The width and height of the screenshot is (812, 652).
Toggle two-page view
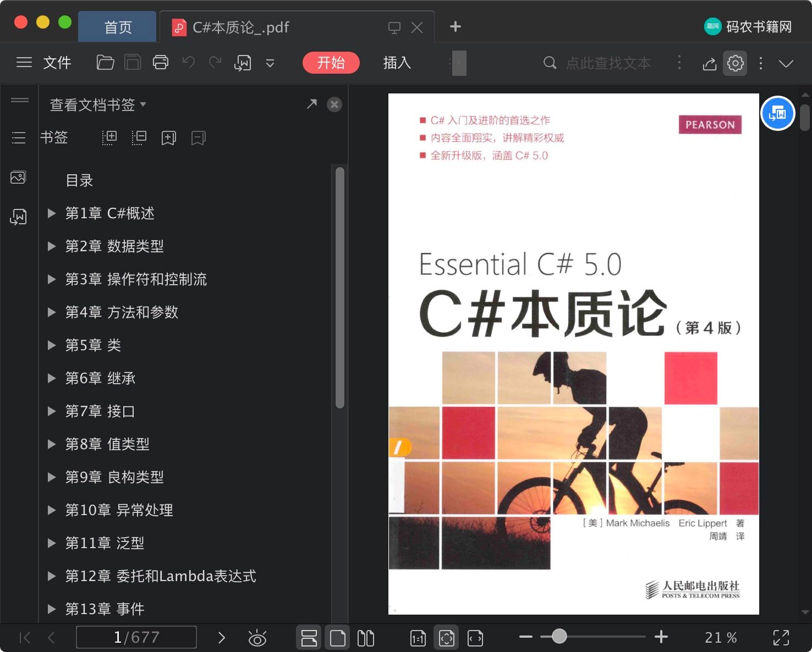point(366,638)
